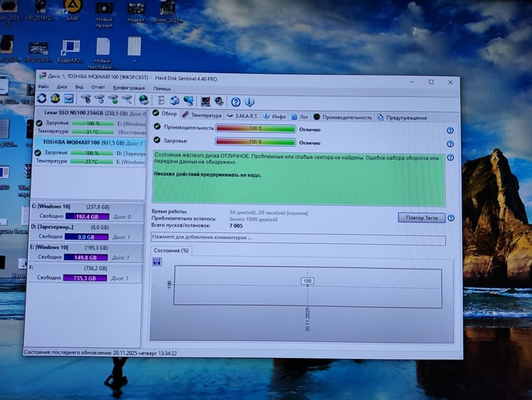
Task: Select the подвал desktop icon
Action: [136, 13]
